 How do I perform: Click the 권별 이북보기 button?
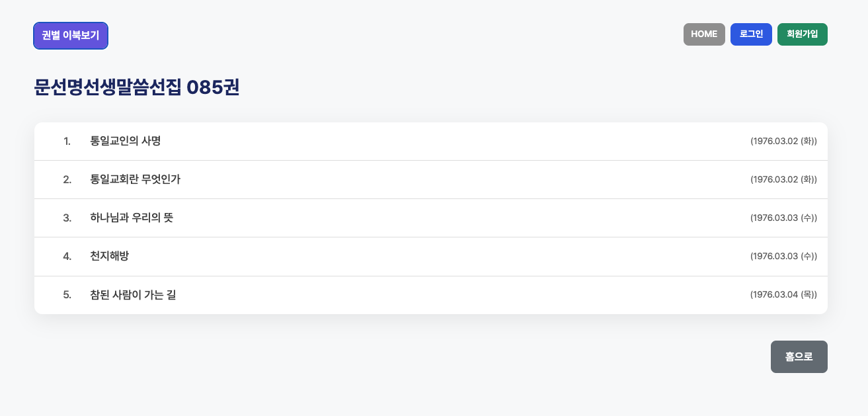[71, 36]
